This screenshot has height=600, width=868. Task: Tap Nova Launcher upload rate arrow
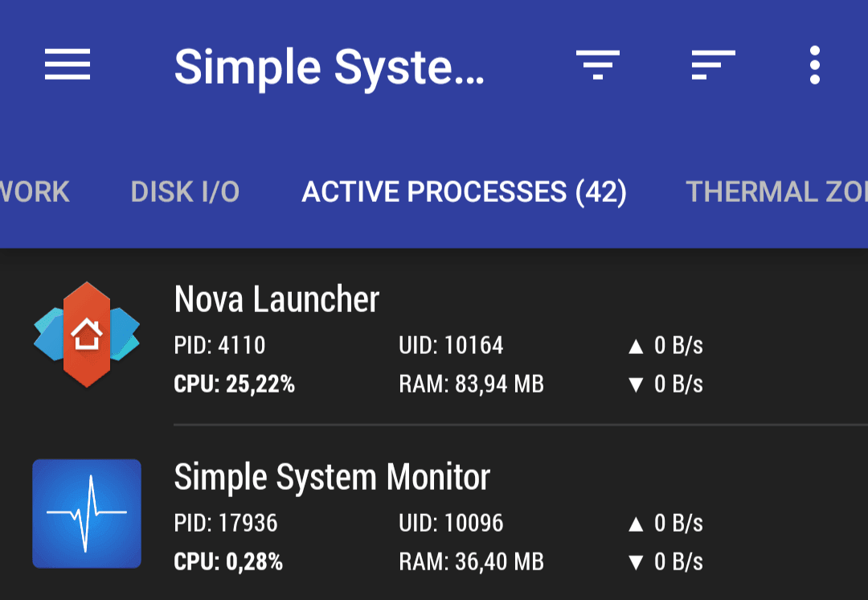[636, 347]
